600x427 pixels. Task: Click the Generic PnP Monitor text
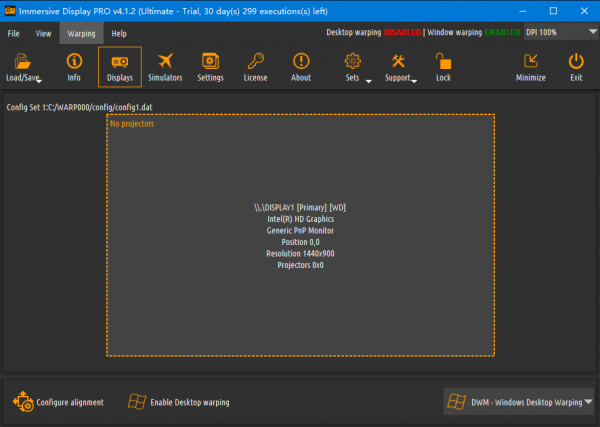tap(300, 231)
